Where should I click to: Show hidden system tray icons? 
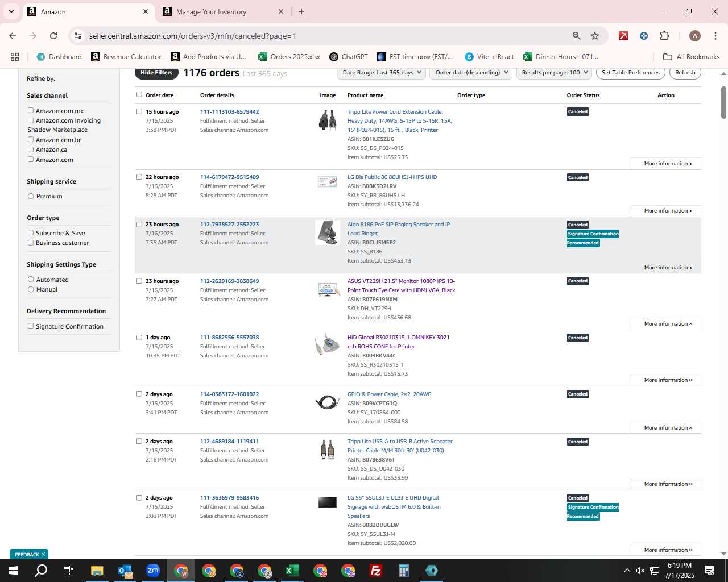(x=627, y=571)
